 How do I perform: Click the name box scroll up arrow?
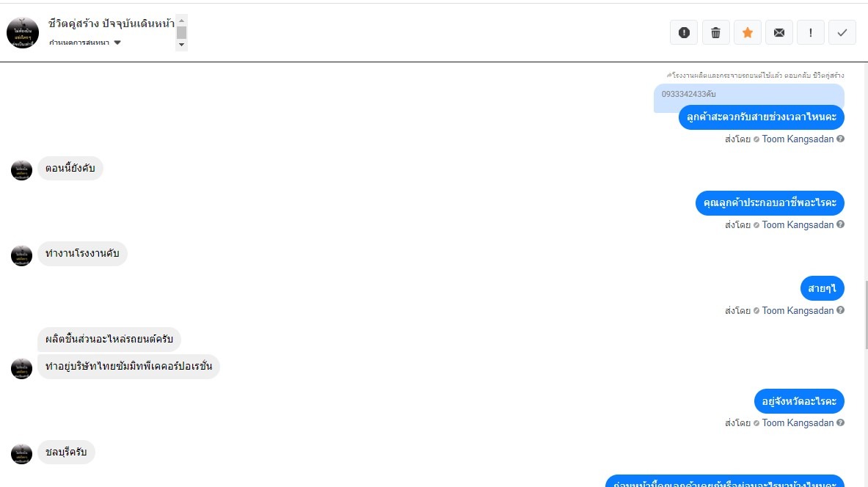(181, 21)
